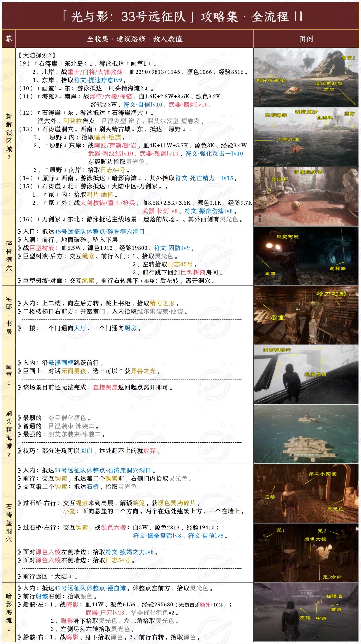This screenshot has height=644, width=361.
Task: Click red text 武器-长剑lv8
Action: click(x=160, y=211)
